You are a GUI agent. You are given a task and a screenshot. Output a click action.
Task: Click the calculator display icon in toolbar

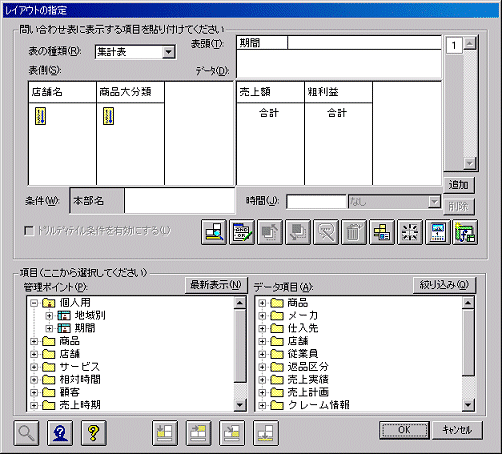click(438, 232)
